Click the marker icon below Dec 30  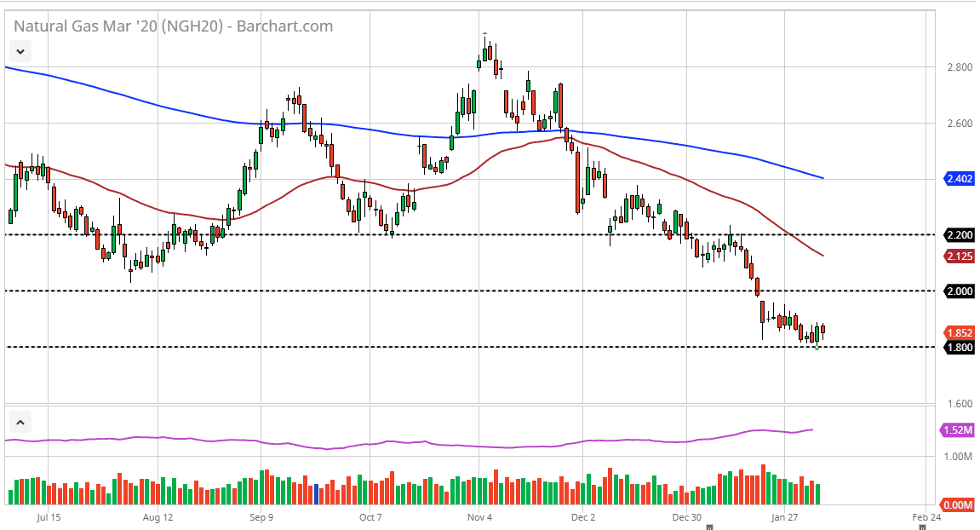coord(708,527)
